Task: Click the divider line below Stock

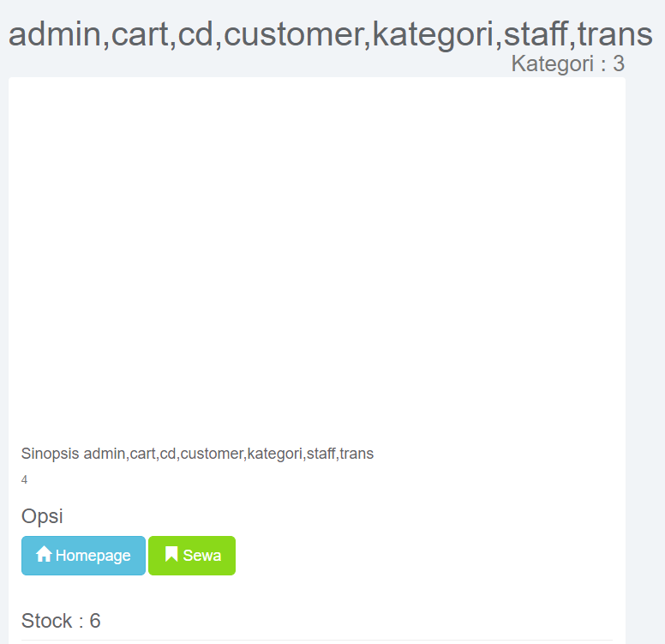Action: [x=317, y=640]
